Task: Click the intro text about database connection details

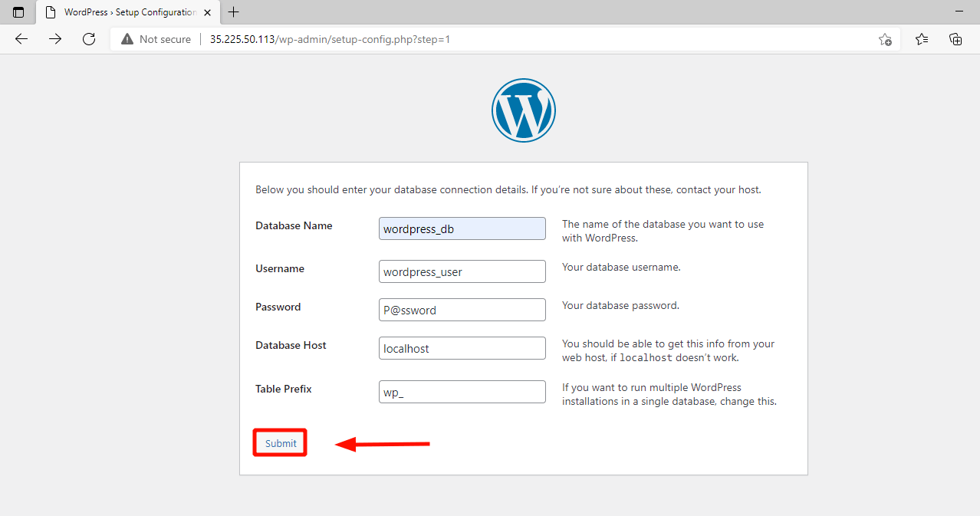Action: (508, 189)
